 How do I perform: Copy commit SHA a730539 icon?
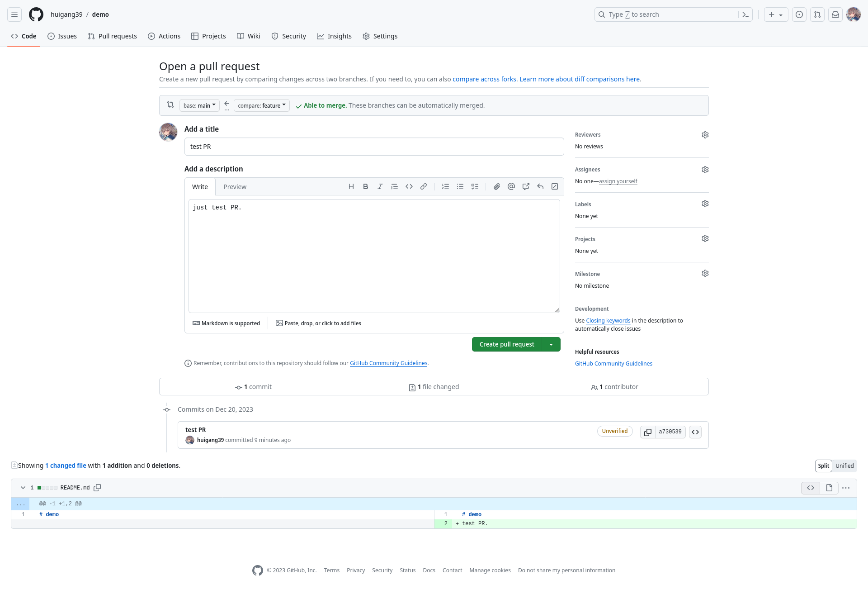[x=647, y=432]
